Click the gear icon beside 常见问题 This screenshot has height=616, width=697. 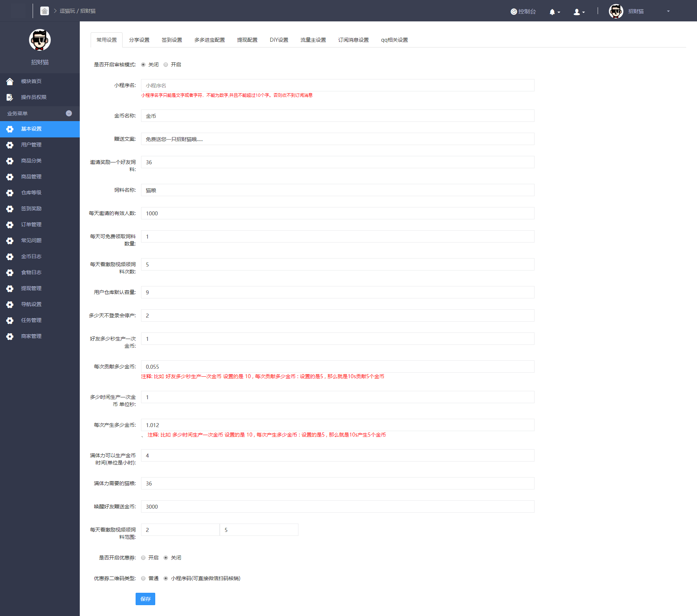[10, 241]
